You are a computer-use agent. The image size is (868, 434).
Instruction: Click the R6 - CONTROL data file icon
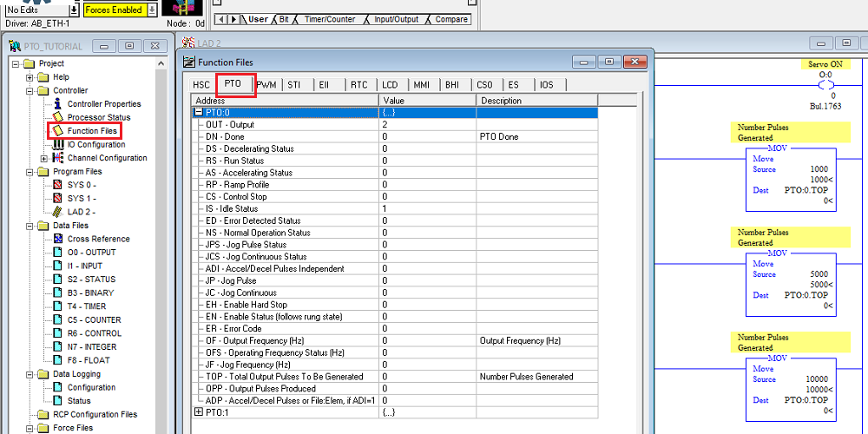(57, 333)
